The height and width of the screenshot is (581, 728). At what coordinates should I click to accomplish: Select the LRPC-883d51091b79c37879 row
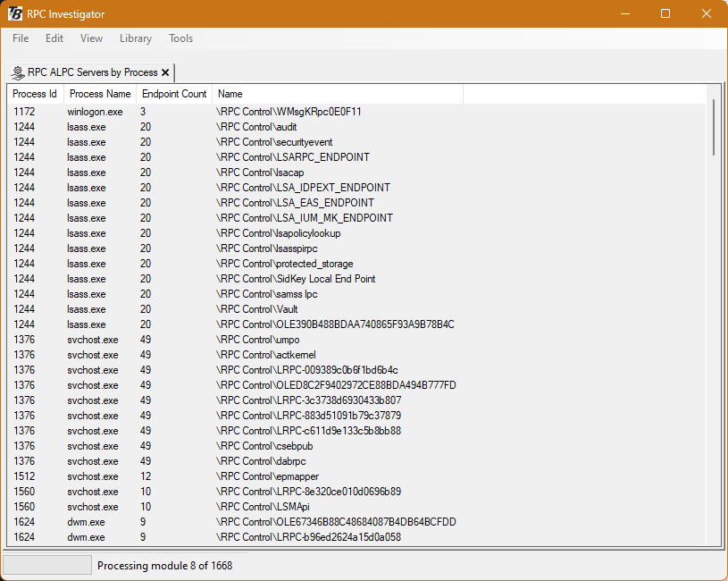point(356,416)
